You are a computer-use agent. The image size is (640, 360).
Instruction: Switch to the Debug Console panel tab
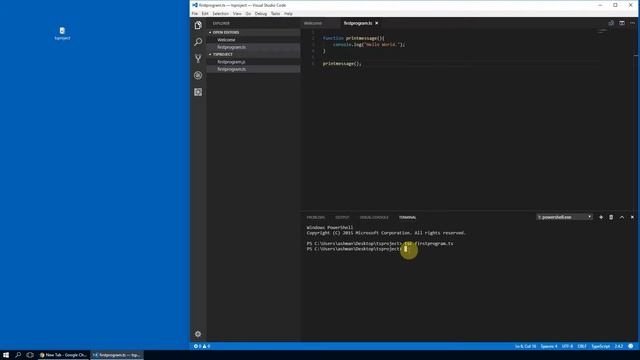374,218
